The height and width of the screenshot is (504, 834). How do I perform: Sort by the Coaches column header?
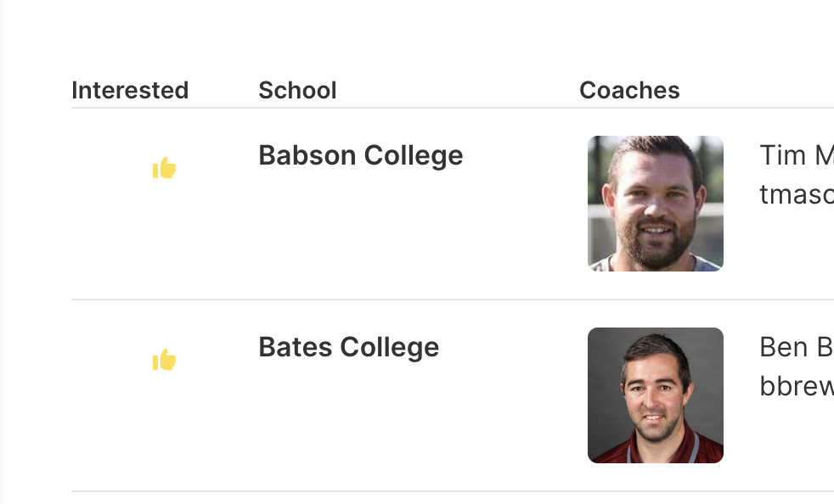click(629, 90)
